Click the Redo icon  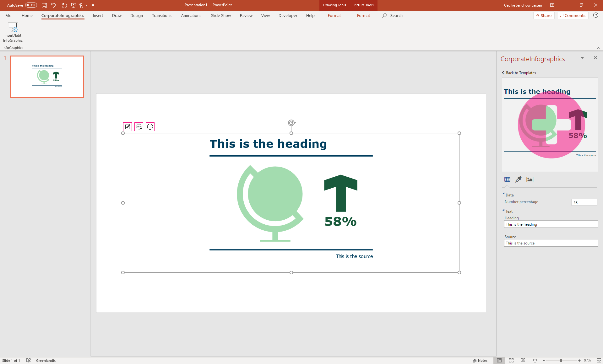64,5
